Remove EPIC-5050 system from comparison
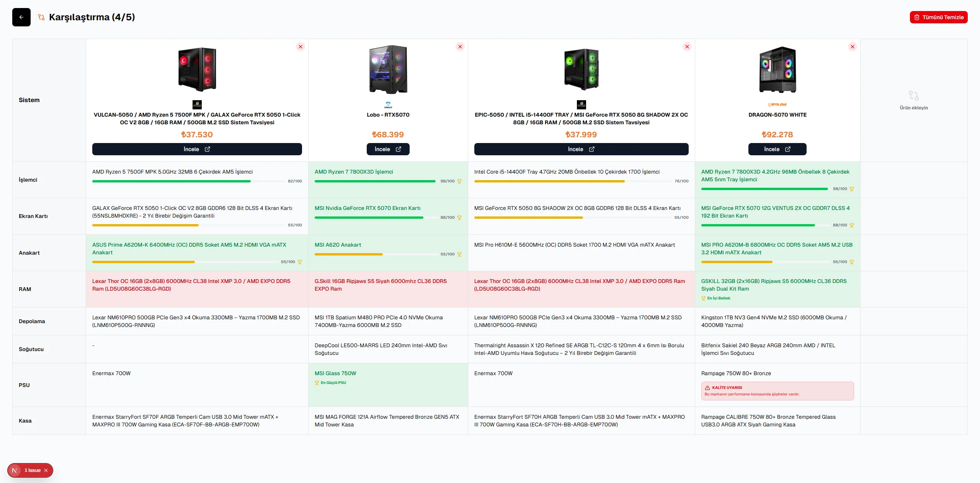Screen dimensions: 980x483 pos(687,47)
